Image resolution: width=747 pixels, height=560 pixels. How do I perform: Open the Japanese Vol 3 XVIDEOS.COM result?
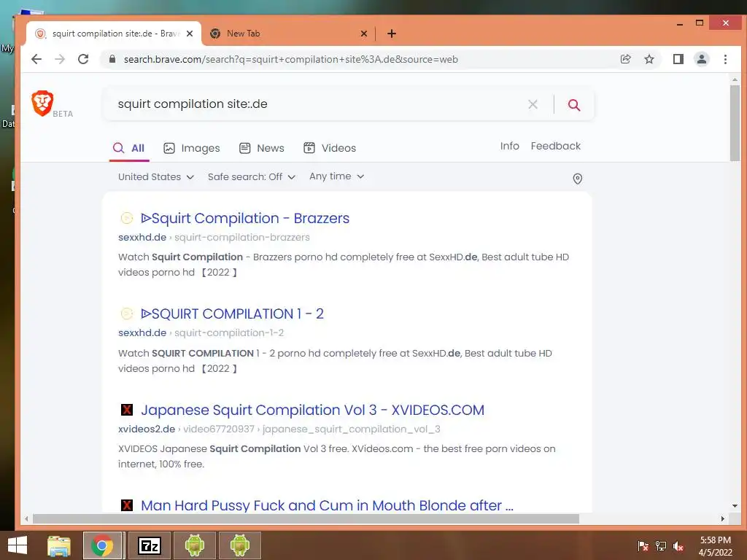pyautogui.click(x=312, y=410)
